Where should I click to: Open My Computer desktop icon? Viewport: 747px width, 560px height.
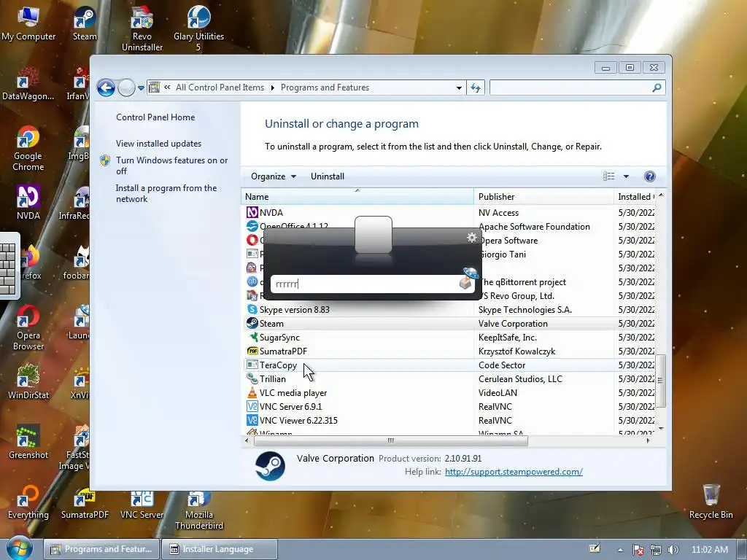(28, 23)
